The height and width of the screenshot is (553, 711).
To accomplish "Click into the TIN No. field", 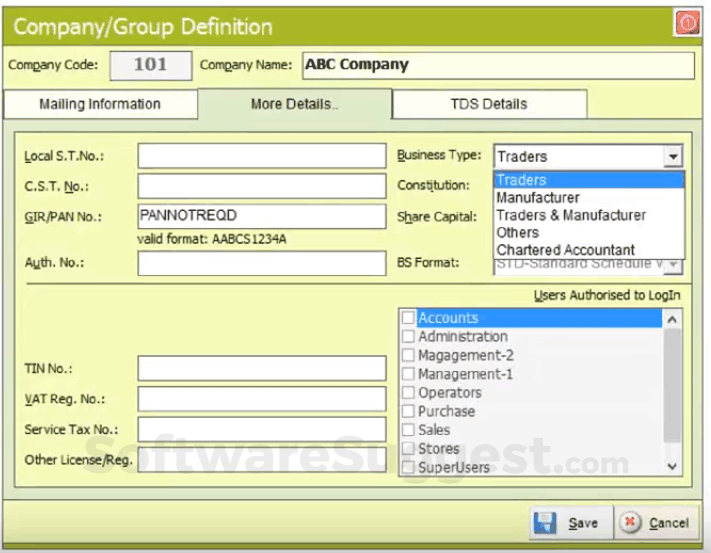I will point(261,368).
